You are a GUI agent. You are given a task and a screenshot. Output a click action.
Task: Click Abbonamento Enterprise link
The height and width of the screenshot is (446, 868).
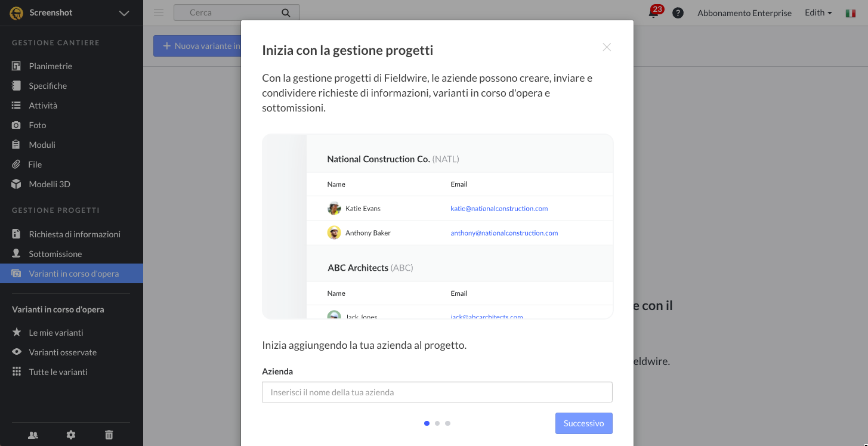[x=745, y=13]
